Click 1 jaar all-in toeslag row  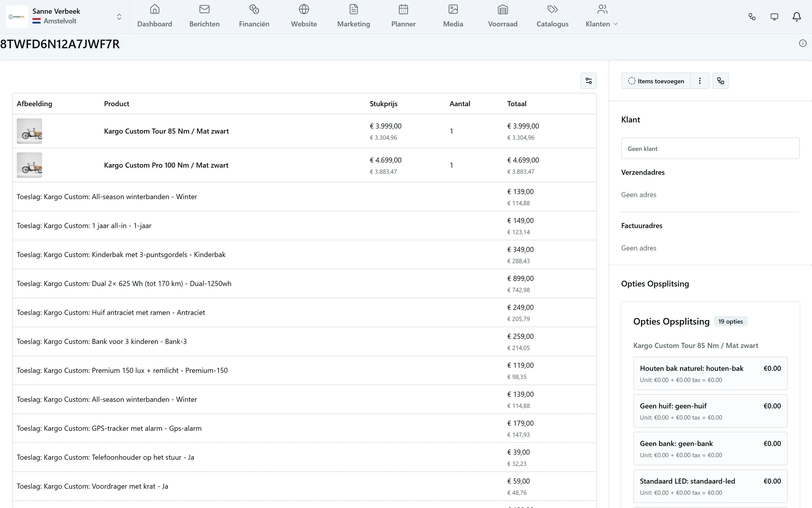click(x=304, y=226)
